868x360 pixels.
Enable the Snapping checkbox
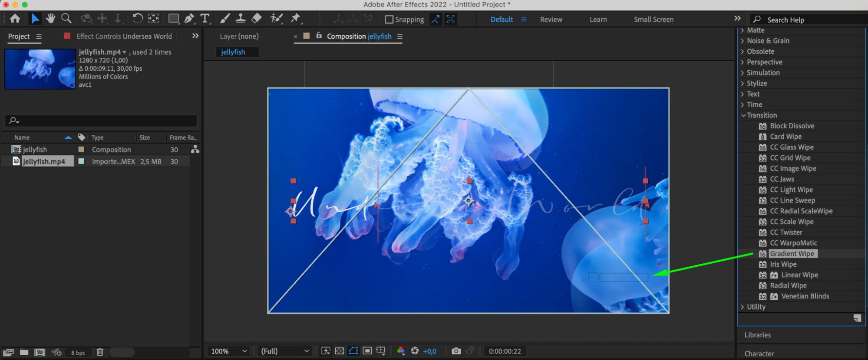[389, 20]
